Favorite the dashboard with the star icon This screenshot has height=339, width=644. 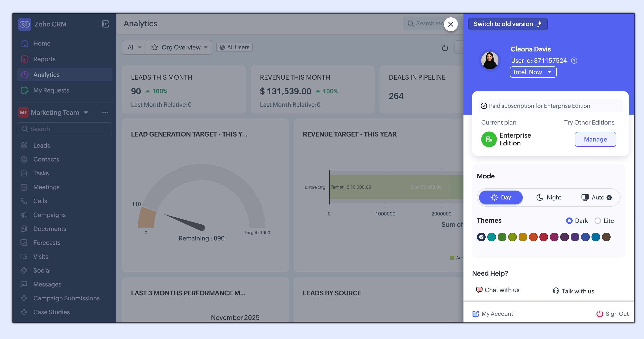click(154, 47)
